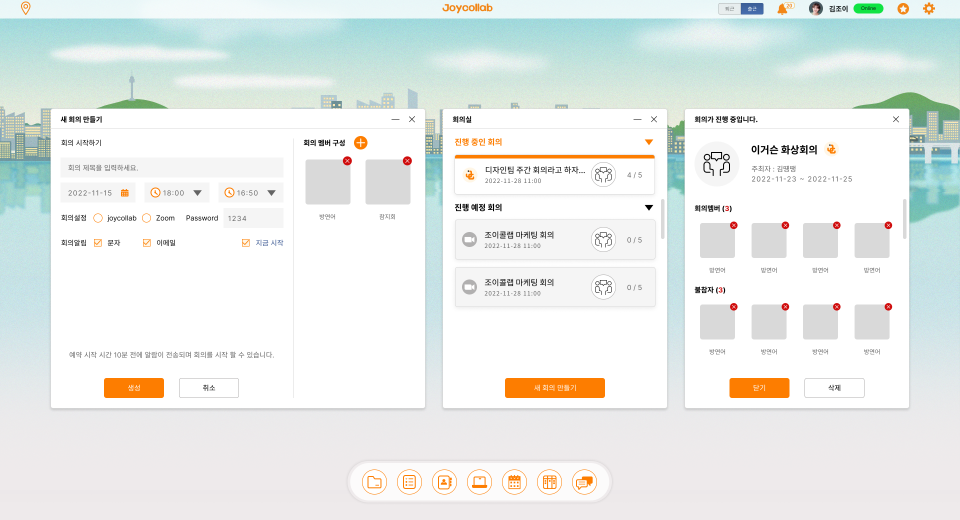
Task: Click Joycollab icon in 디자인팀 주간 회의 row
Action: click(470, 175)
